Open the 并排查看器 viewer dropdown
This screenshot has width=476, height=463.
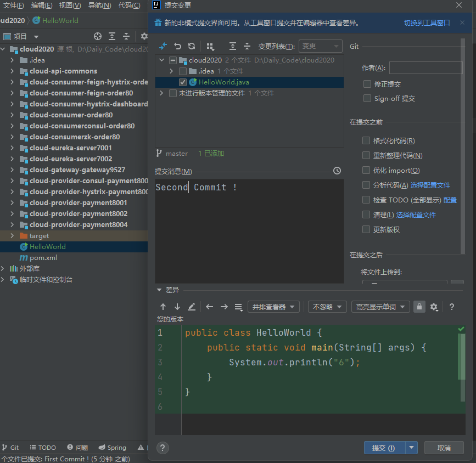tap(273, 307)
